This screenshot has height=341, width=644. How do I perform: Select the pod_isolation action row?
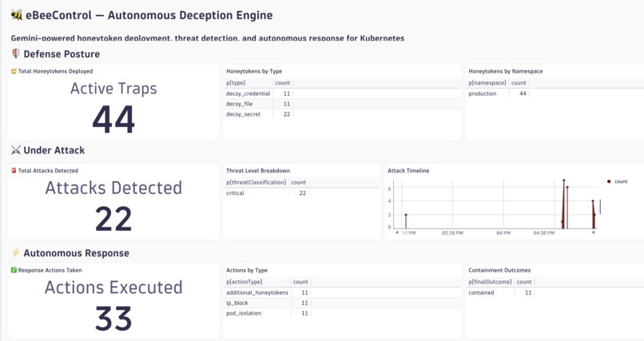pos(343,313)
